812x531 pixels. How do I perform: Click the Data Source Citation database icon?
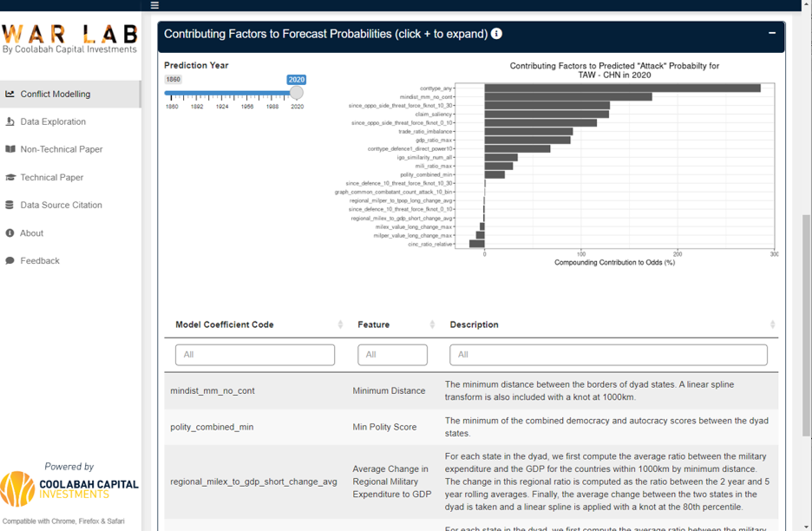point(10,205)
